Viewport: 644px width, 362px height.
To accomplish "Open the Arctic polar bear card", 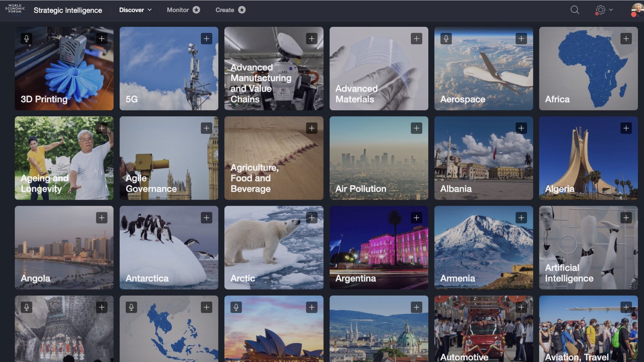I will pos(274,248).
